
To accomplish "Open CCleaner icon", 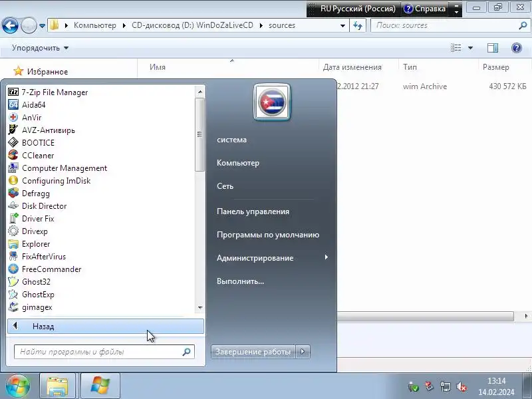I will (13, 156).
